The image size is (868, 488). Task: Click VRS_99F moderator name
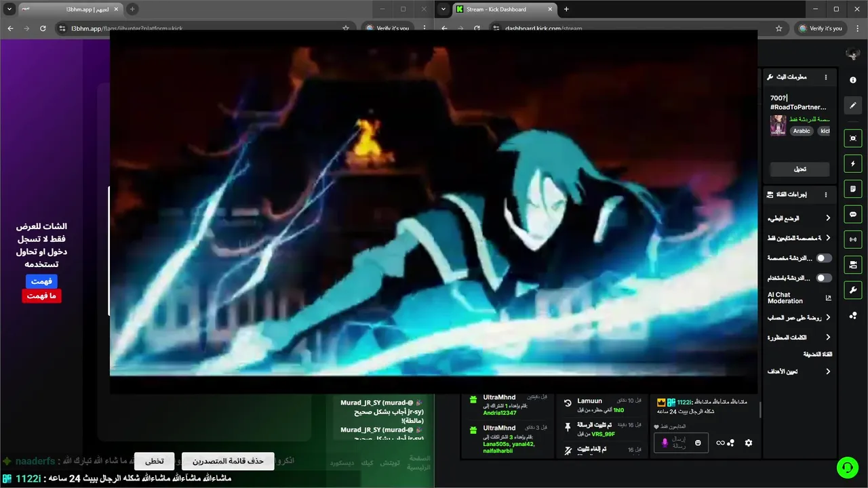pyautogui.click(x=603, y=434)
